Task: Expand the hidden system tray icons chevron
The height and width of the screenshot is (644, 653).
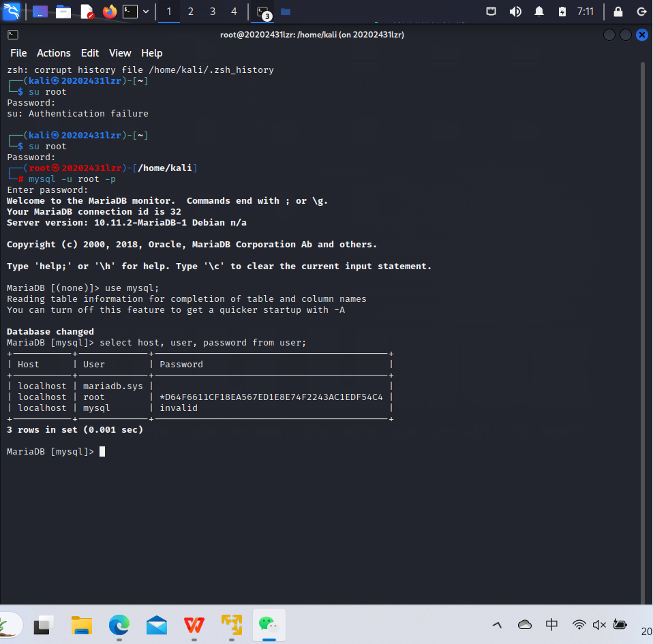Action: [x=497, y=625]
